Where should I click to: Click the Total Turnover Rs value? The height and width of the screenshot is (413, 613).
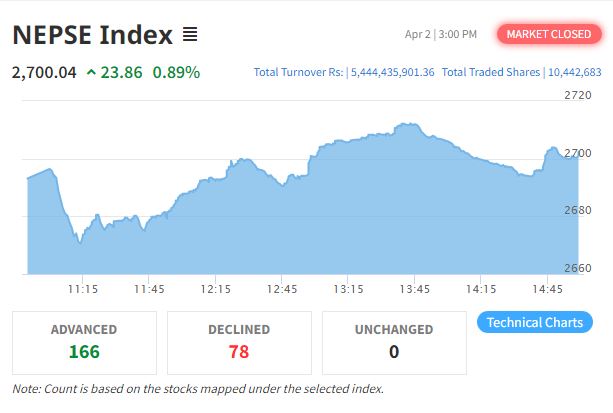coord(390,73)
